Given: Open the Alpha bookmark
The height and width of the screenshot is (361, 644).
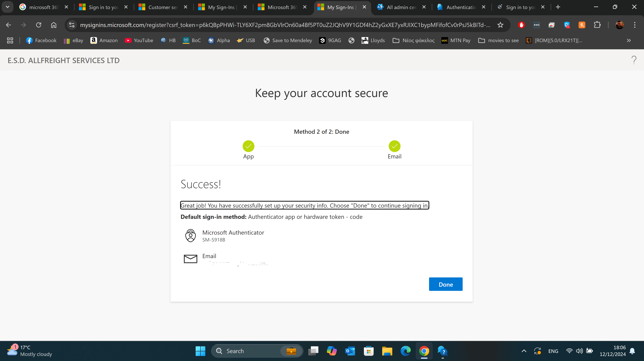Looking at the screenshot, I should click(219, 40).
